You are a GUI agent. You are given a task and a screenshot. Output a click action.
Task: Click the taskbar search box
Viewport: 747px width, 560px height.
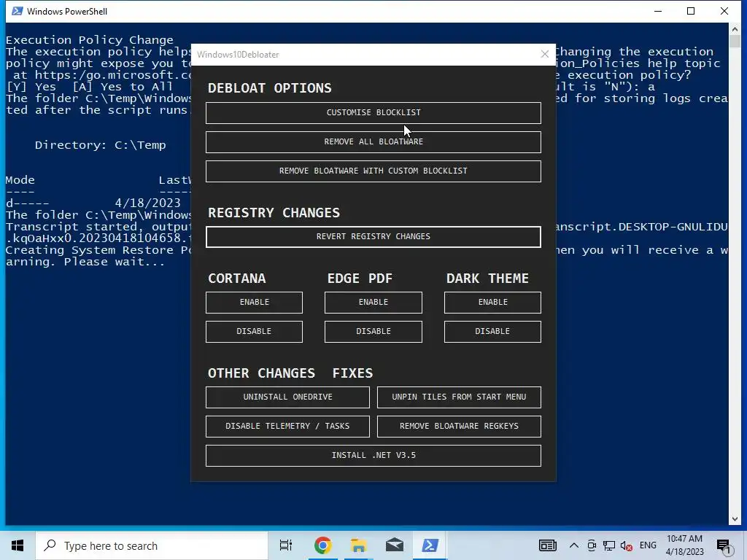(152, 545)
